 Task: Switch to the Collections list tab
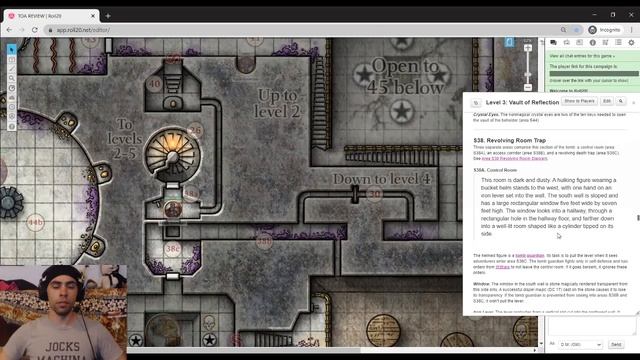[x=618, y=42]
